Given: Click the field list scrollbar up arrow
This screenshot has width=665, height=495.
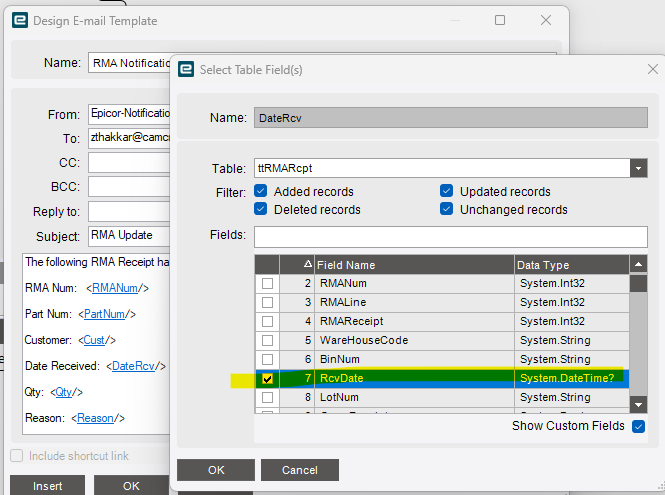Looking at the screenshot, I should (638, 265).
